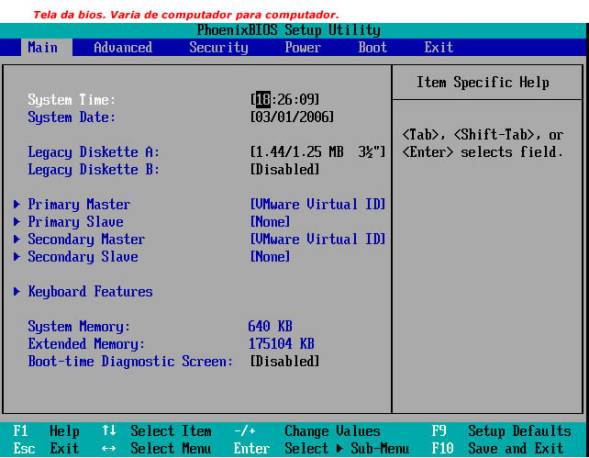Viewport: 589px width, 458px height.
Task: Change Legacy Diskette A 1.44/1.25 MB value
Action: click(x=318, y=152)
